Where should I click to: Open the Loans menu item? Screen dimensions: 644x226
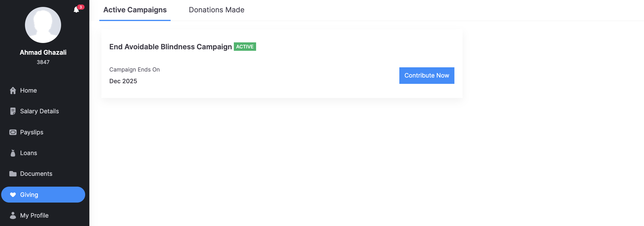29,153
